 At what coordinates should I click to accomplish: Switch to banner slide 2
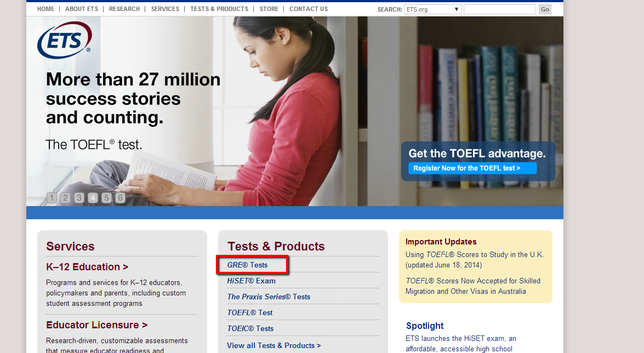pos(65,198)
